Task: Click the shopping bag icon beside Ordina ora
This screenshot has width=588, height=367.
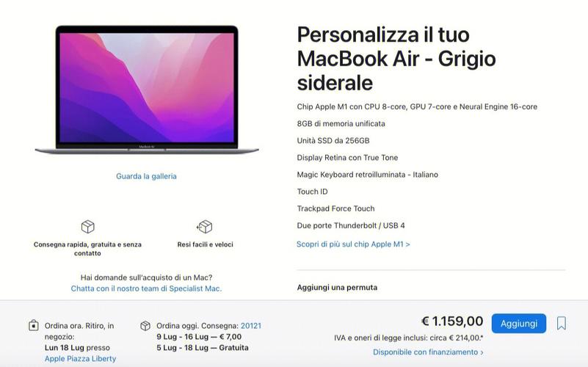Action: click(x=34, y=325)
